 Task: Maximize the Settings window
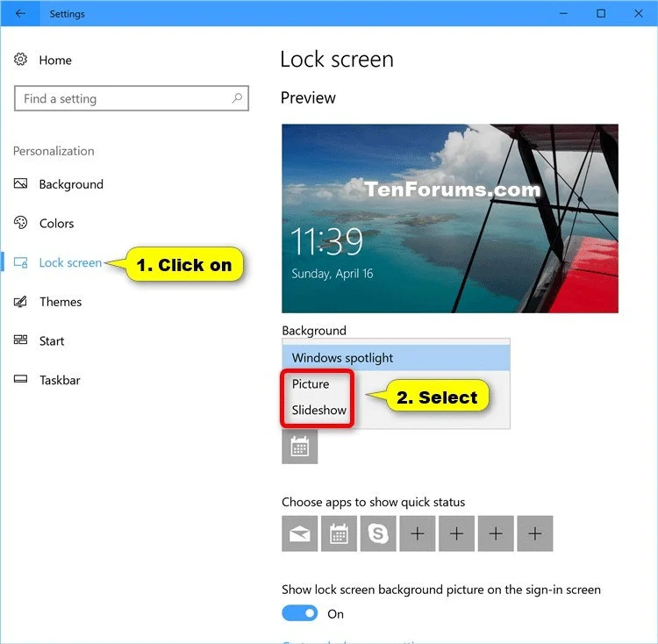601,13
